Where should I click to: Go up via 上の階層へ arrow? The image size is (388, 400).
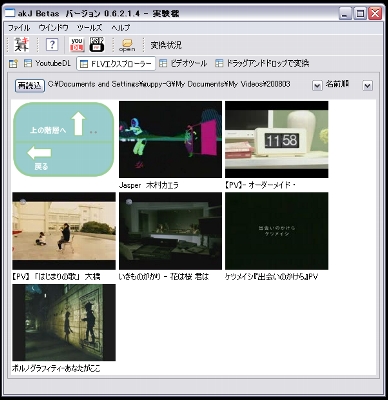79,124
